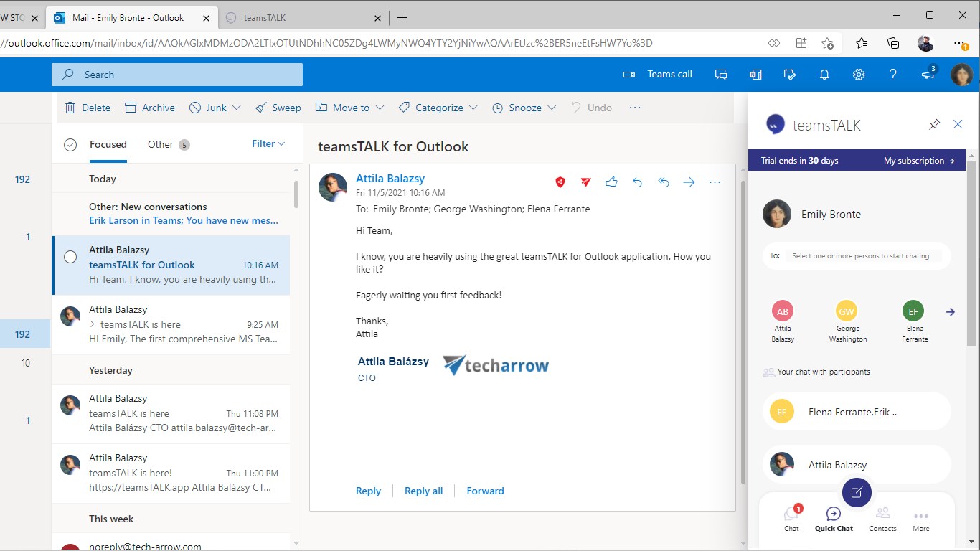Click the reply-all arrow icon in message header

tap(663, 182)
